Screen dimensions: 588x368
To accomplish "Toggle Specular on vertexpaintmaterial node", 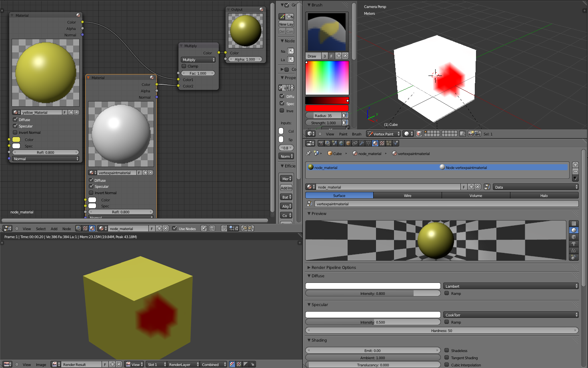I will [91, 186].
